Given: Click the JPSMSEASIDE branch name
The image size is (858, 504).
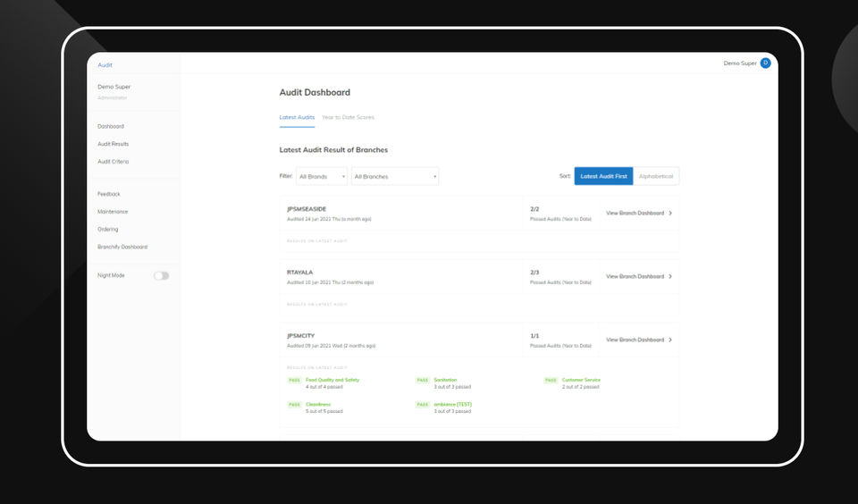Looking at the screenshot, I should pos(307,209).
